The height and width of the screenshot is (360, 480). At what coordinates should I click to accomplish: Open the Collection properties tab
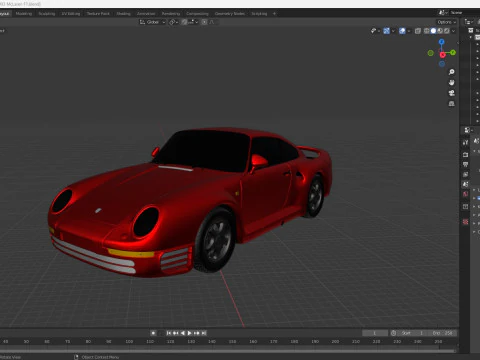pos(466,207)
